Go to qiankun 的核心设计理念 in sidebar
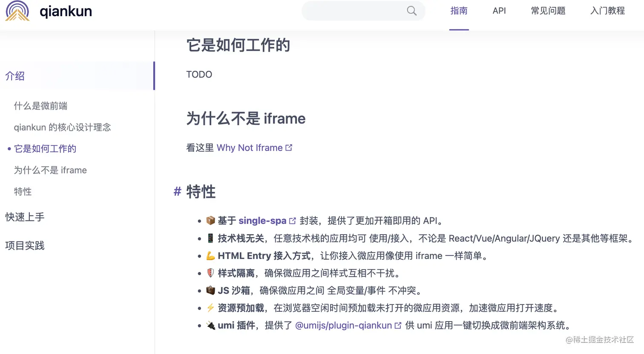This screenshot has height=354, width=644. click(62, 127)
